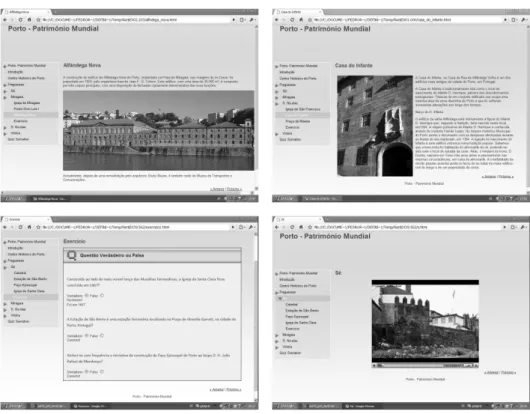Reload the Casa do Infante page
The height and width of the screenshot is (414, 530).
292,20
